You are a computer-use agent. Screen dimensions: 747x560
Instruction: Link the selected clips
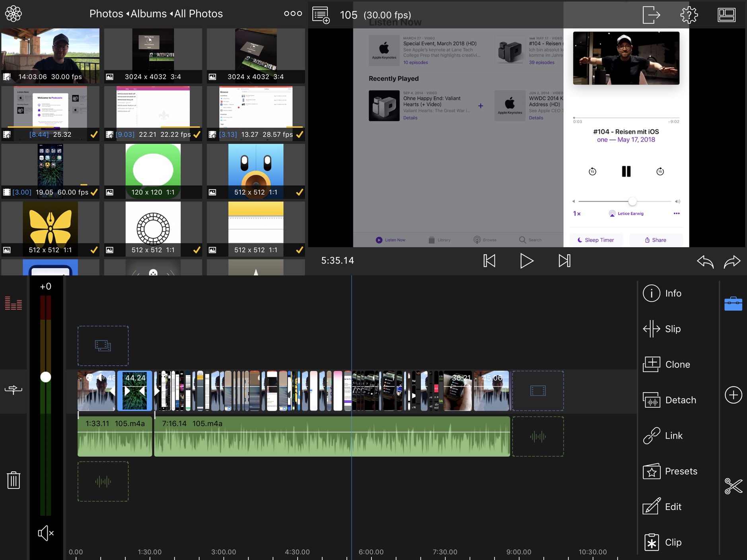663,436
